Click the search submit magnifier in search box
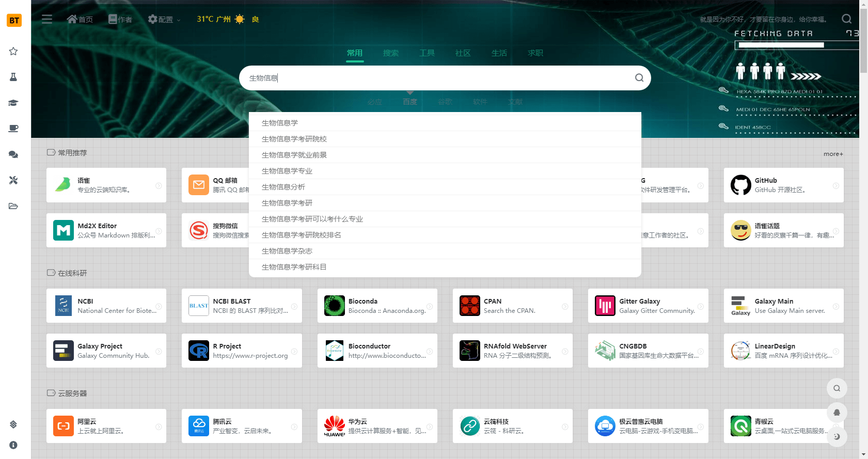This screenshot has height=459, width=868. (x=639, y=78)
